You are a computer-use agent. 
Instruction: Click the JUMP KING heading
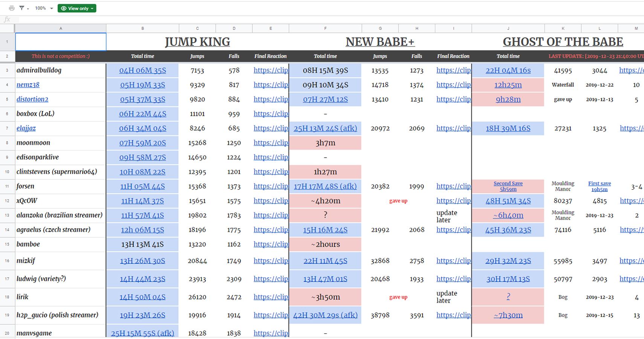click(x=197, y=42)
